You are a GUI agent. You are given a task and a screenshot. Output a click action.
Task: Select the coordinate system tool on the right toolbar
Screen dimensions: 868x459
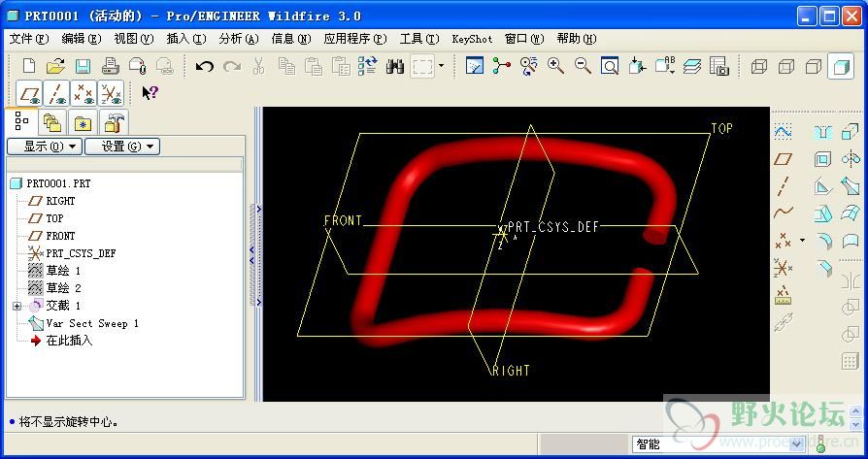click(783, 268)
